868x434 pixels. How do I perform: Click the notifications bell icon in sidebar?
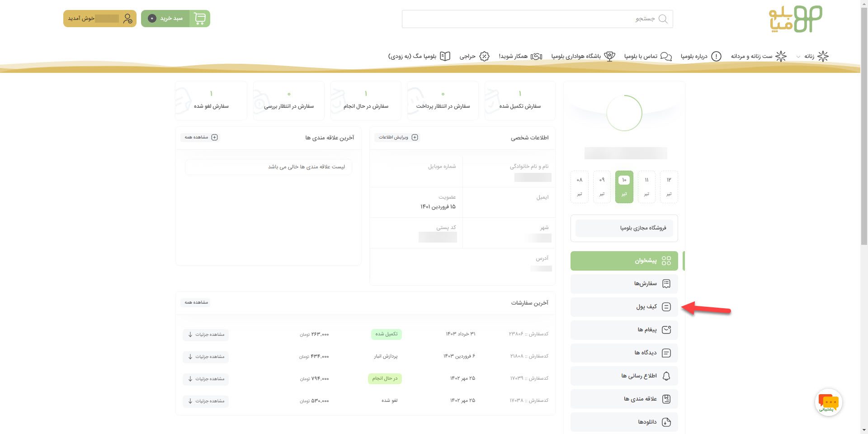[666, 376]
